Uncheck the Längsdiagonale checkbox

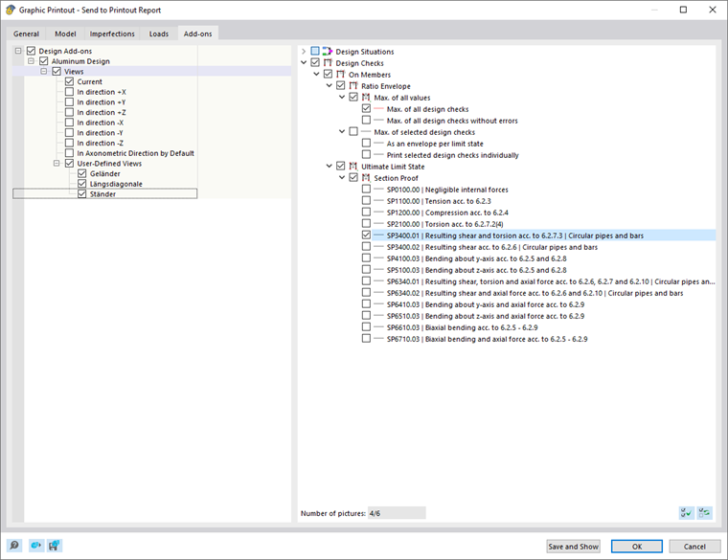[x=82, y=184]
